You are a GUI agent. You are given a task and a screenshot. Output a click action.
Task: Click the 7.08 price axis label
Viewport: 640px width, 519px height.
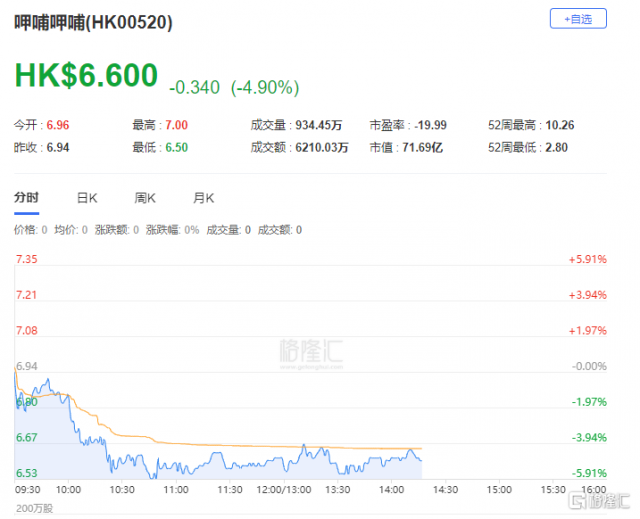(27, 330)
